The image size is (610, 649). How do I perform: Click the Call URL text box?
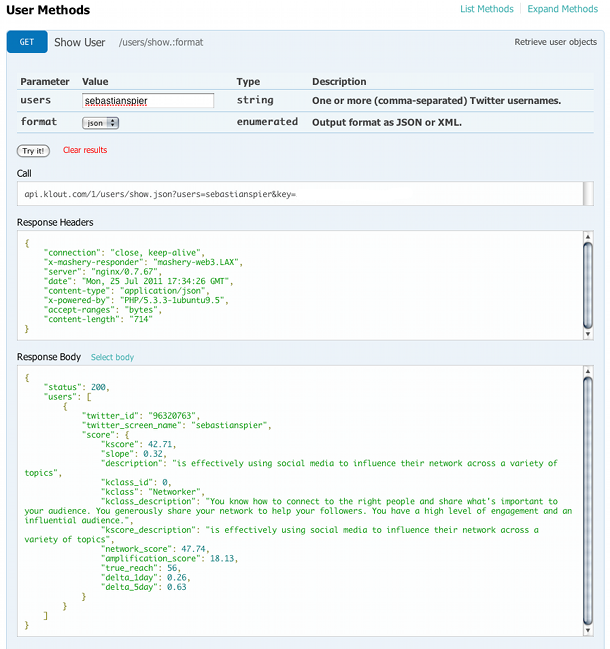[300, 194]
